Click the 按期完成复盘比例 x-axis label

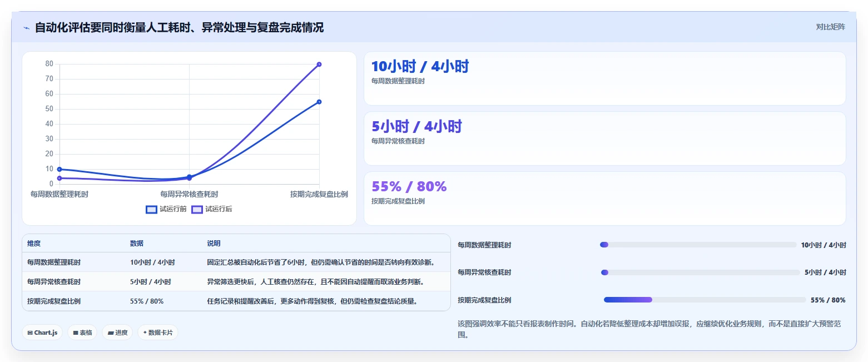pyautogui.click(x=319, y=194)
